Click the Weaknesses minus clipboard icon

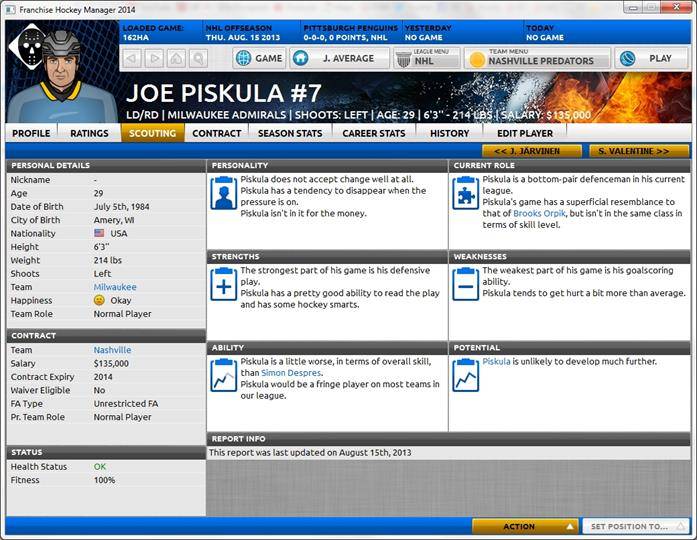(465, 284)
